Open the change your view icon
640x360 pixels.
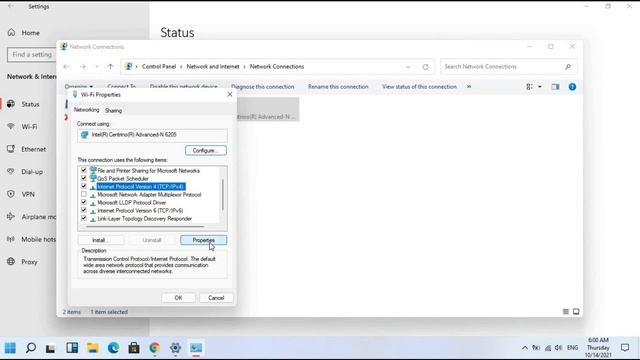pyautogui.click(x=529, y=87)
